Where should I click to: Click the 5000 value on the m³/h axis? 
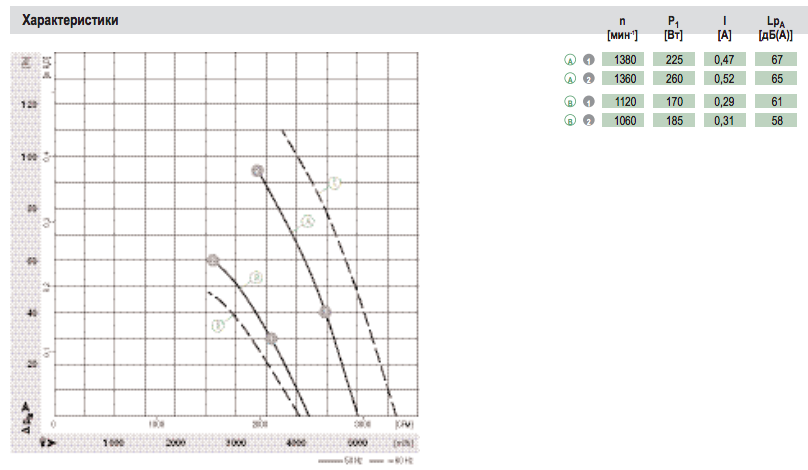[x=359, y=442]
